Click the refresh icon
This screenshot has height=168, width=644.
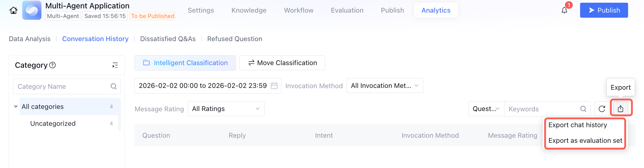602,109
